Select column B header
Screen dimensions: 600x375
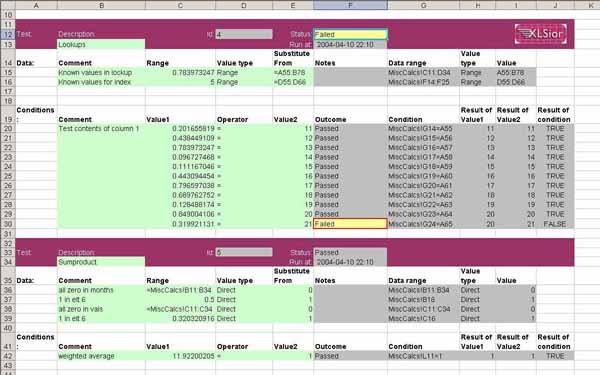101,5
